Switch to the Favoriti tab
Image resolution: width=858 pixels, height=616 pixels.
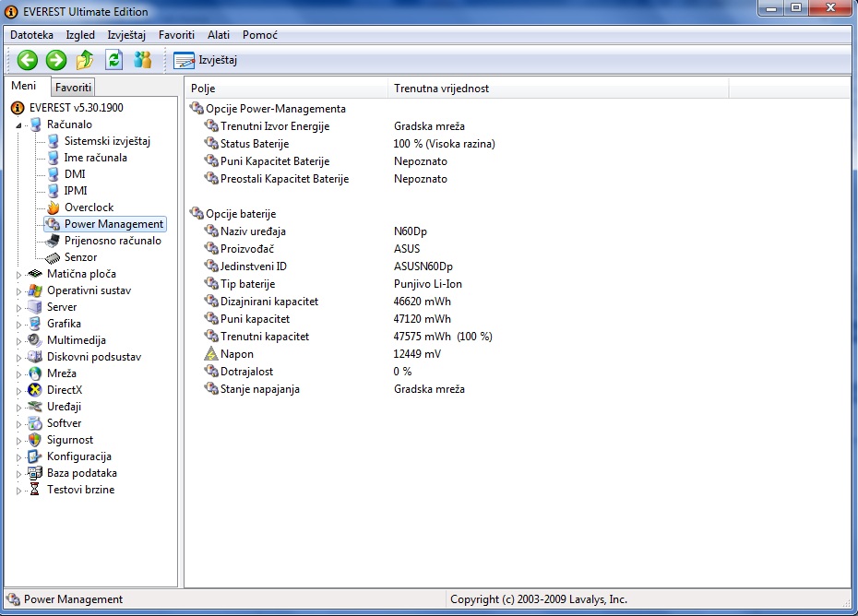(73, 88)
